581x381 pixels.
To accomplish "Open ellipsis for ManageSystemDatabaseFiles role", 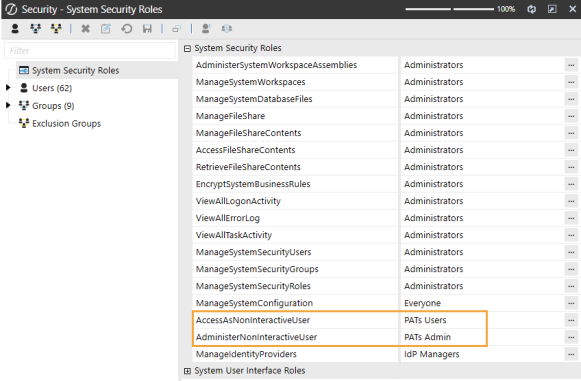I will tap(571, 99).
